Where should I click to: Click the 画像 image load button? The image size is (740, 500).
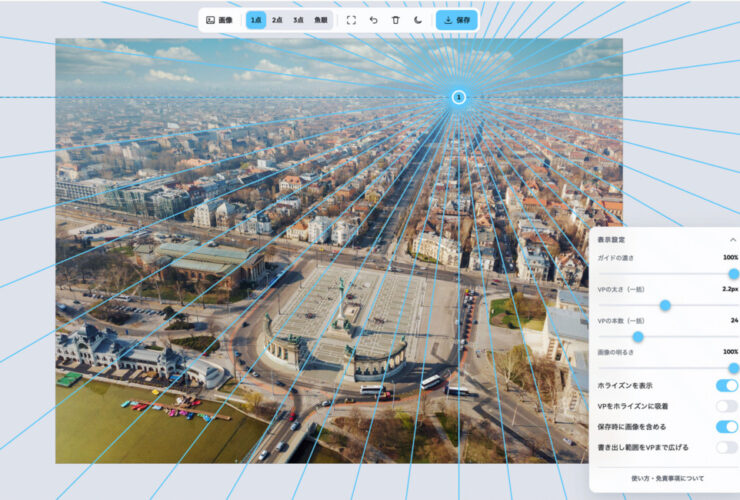(x=219, y=20)
